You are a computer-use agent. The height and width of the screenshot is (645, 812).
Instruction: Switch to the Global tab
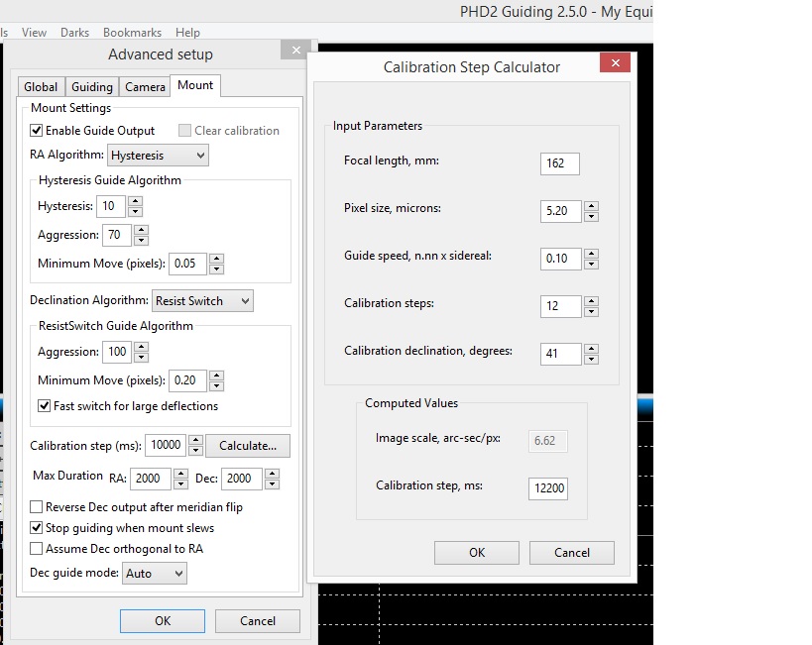pos(41,86)
